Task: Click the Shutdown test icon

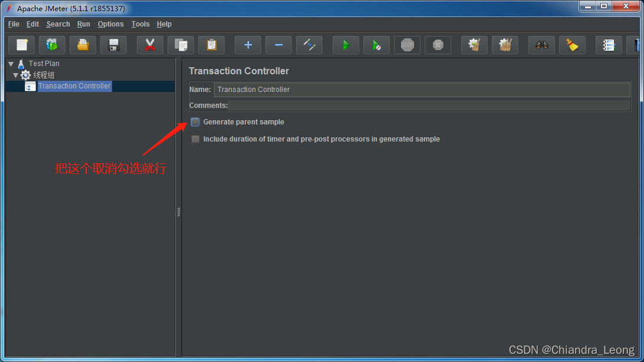Action: coord(438,45)
